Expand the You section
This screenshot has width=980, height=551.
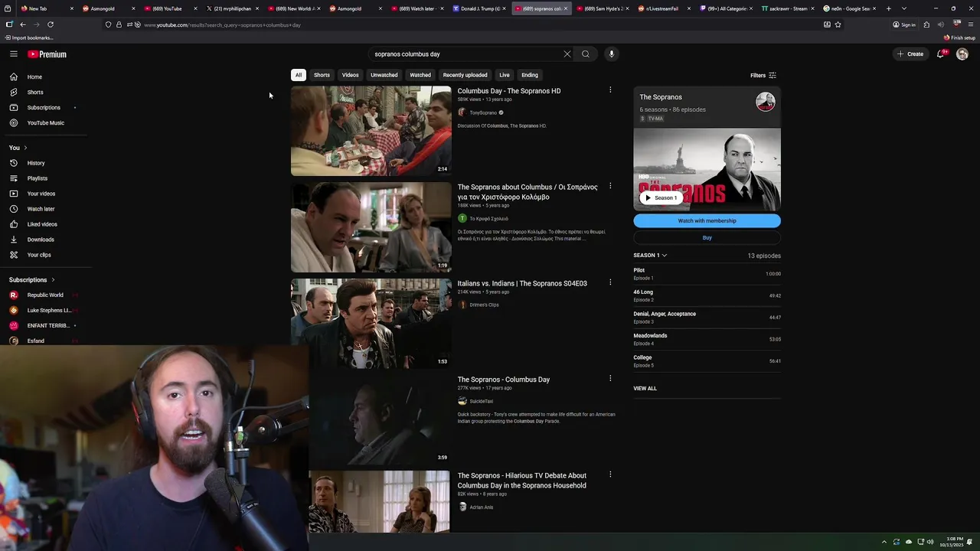(x=18, y=148)
